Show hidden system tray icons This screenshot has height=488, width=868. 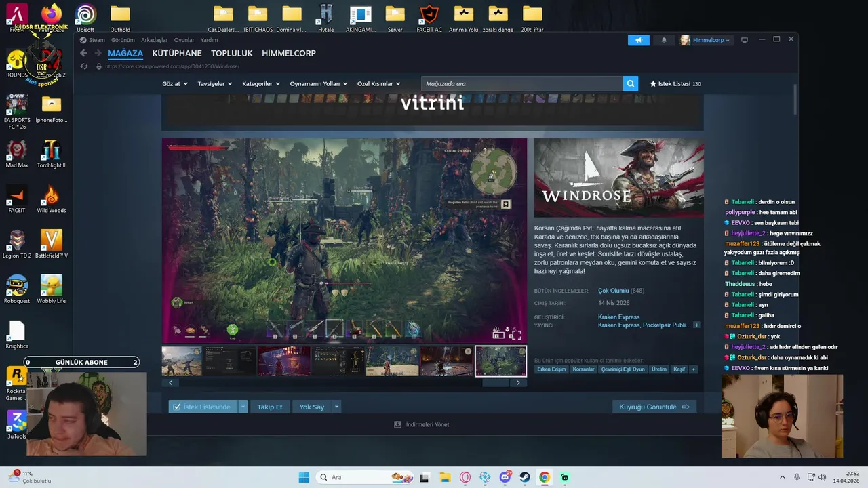point(782,477)
